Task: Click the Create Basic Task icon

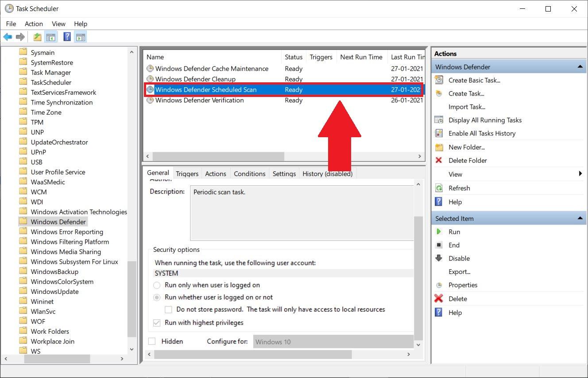Action: 439,80
